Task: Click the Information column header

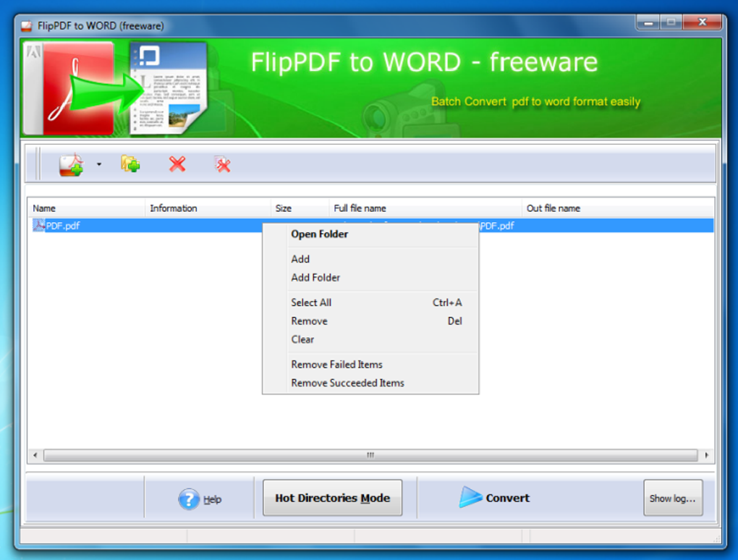Action: coord(208,208)
